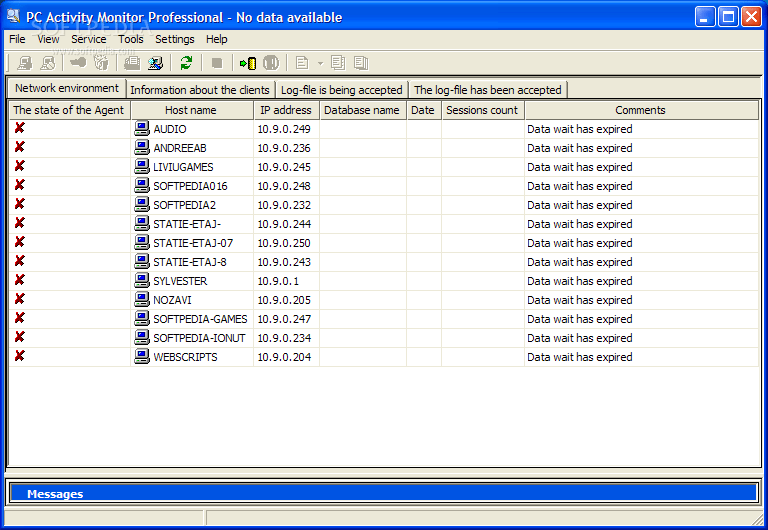The width and height of the screenshot is (768, 530).
Task: Click the grayed trash bin toolbar icon
Action: click(101, 63)
